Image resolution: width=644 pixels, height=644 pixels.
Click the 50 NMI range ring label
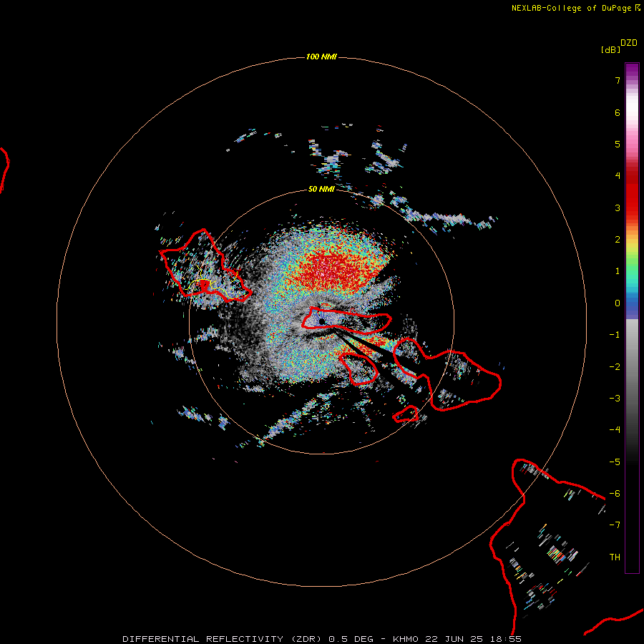pyautogui.click(x=321, y=189)
